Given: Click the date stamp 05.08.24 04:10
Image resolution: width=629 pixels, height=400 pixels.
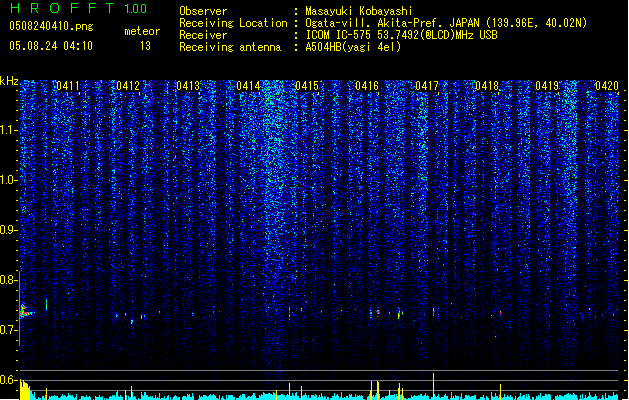Looking at the screenshot, I should tap(51, 46).
